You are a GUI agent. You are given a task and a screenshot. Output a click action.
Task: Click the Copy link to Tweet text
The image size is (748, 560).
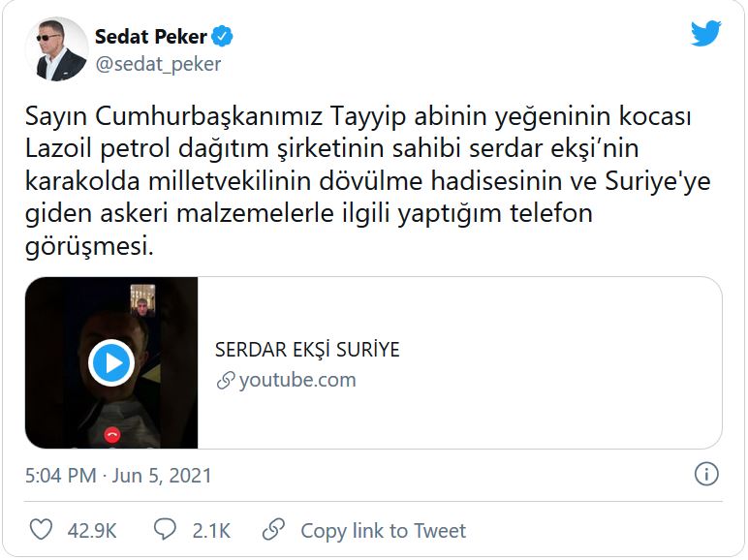(x=383, y=531)
